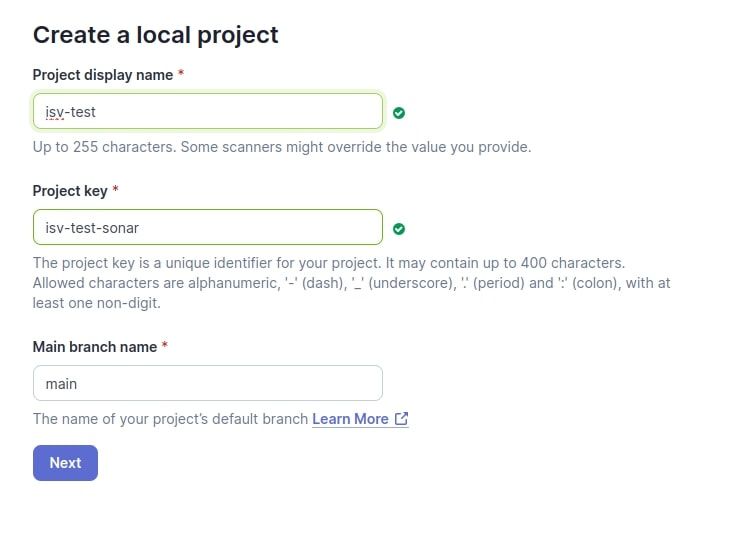Click the green checkmark beside project key field
The width and height of the screenshot is (749, 536).
(399, 229)
